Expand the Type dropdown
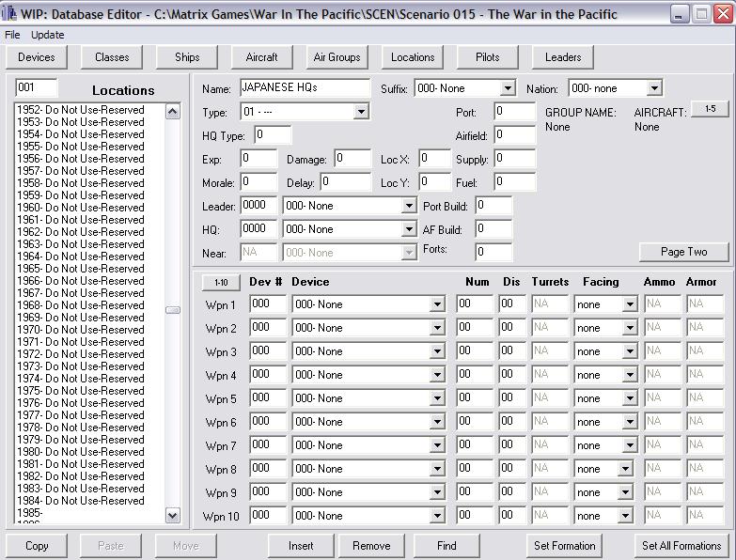The width and height of the screenshot is (736, 560). (x=361, y=112)
